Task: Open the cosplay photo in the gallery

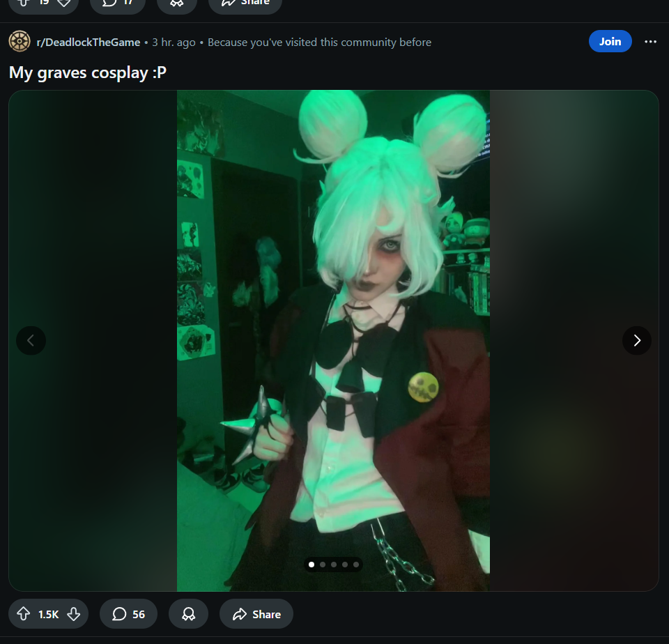Action: click(x=333, y=341)
